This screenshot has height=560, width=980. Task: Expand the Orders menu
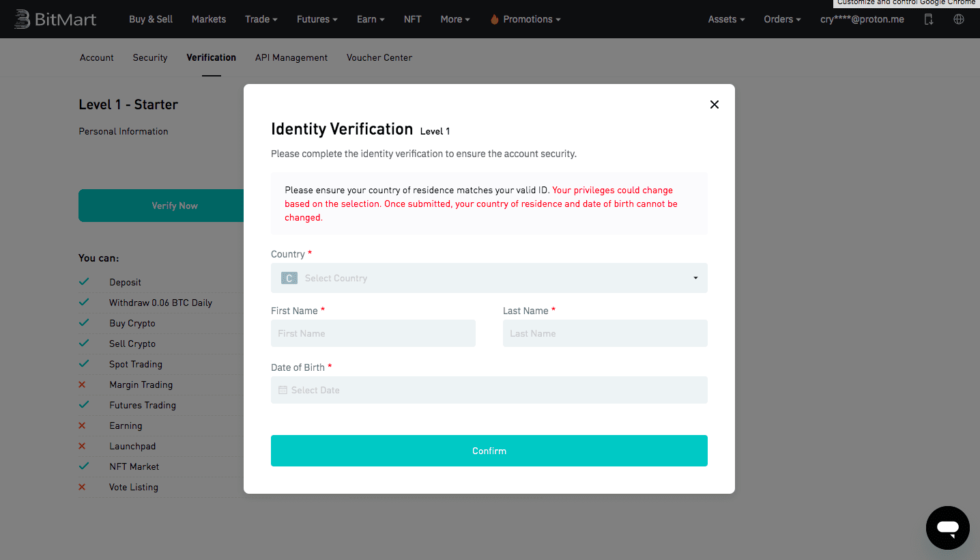point(783,19)
